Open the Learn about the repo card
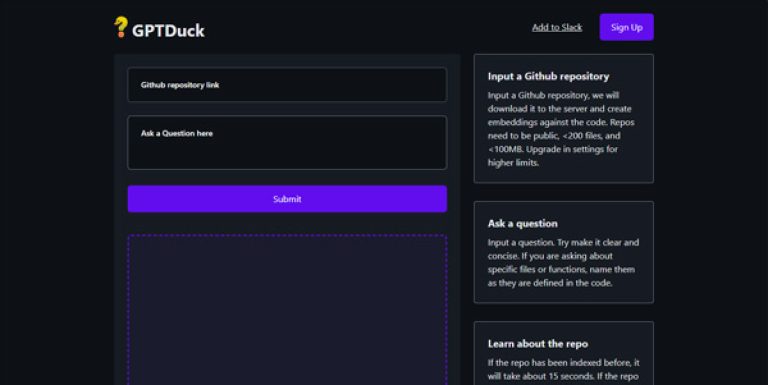Image resolution: width=768 pixels, height=385 pixels. click(x=563, y=353)
